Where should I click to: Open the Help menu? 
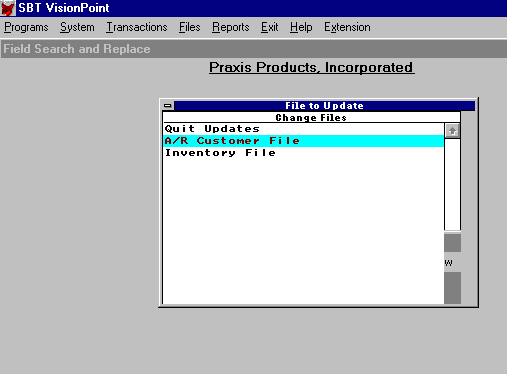tap(301, 27)
